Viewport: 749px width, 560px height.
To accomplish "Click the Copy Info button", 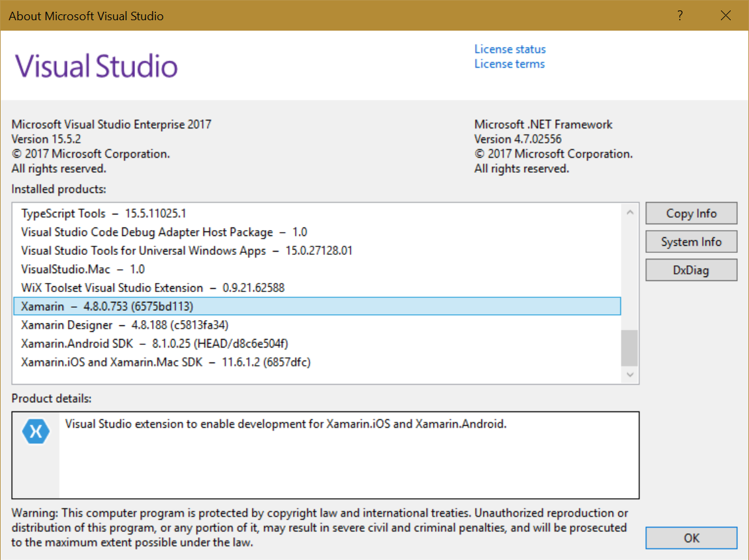I will (691, 213).
